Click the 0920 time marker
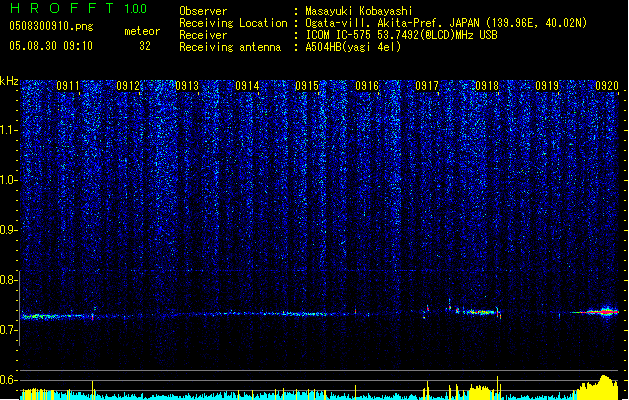The image size is (629, 400). [x=607, y=86]
